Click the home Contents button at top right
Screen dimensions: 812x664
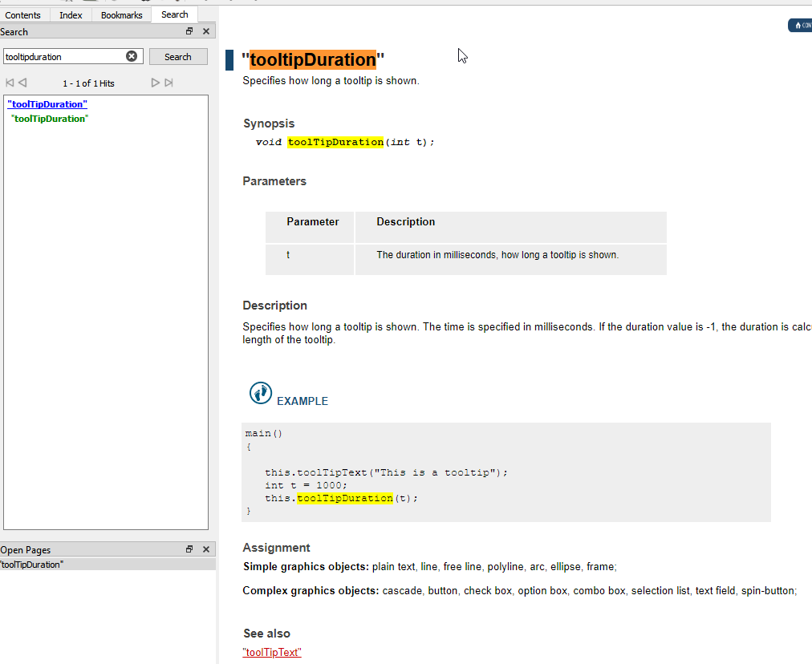pyautogui.click(x=801, y=26)
